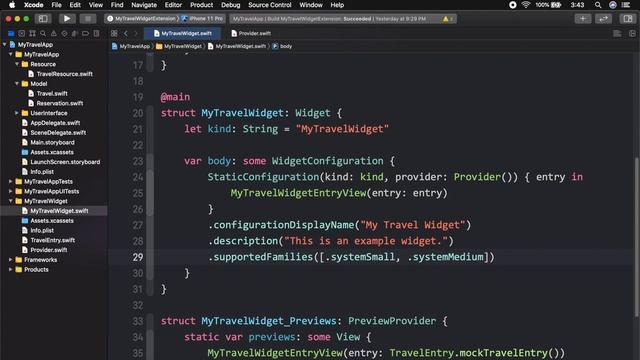The width and height of the screenshot is (640, 360).
Task: Open the Editor menu
Action: (173, 5)
